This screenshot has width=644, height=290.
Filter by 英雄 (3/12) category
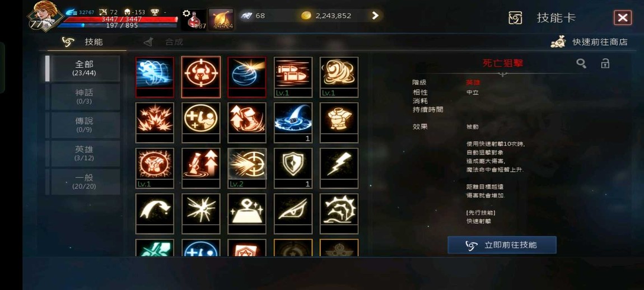(84, 153)
